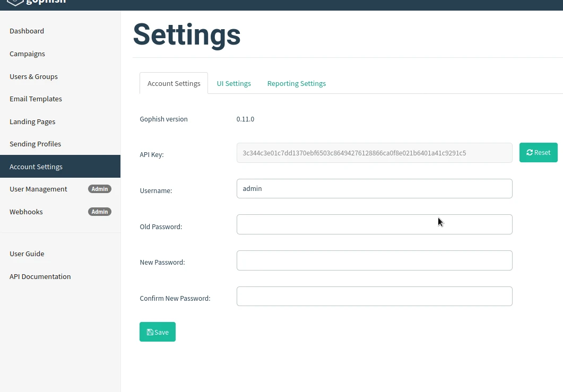Navigate to Campaigns
The height and width of the screenshot is (392, 563).
pos(27,54)
